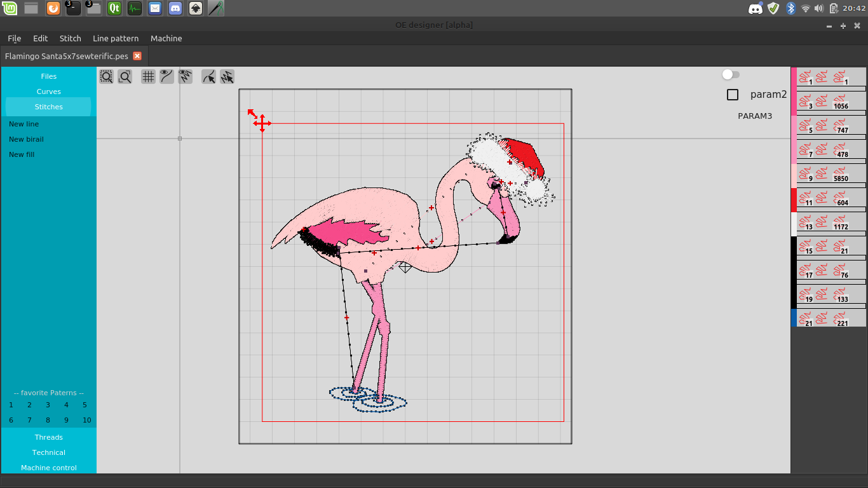Click the red move cross handle on canvas

262,123
